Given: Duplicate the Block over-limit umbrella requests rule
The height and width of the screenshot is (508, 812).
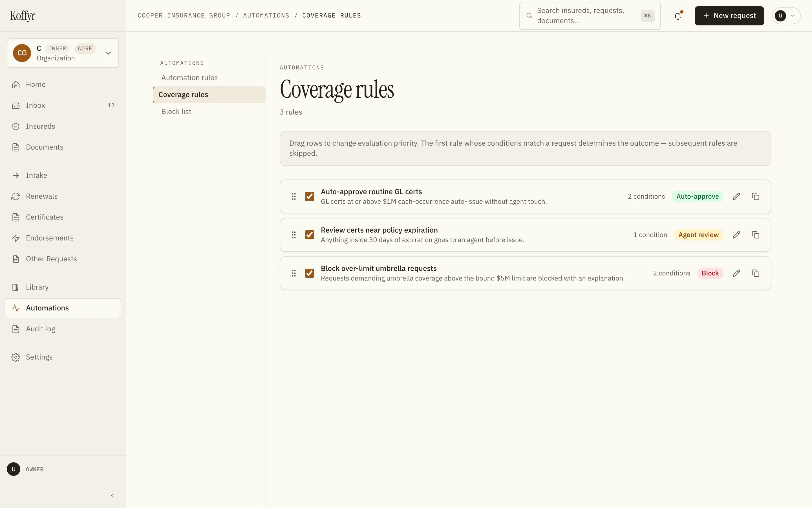Looking at the screenshot, I should coord(755,273).
